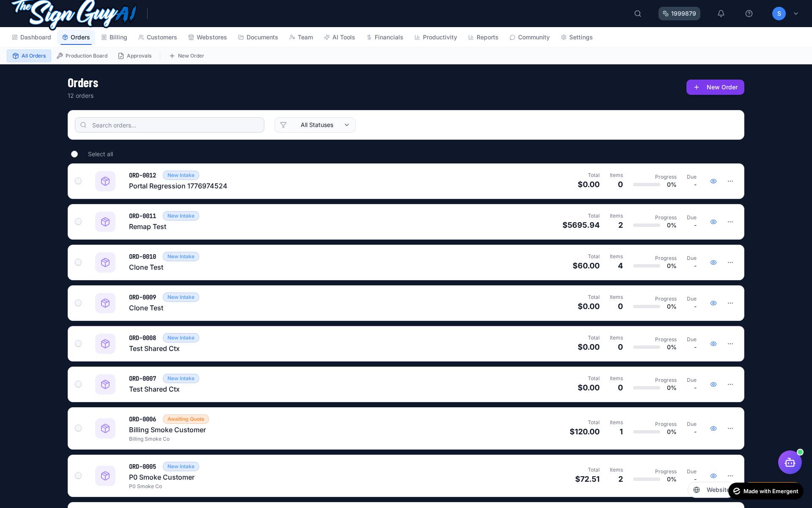This screenshot has height=508, width=812.
Task: Click package icon of ORD-0008
Action: [105, 344]
